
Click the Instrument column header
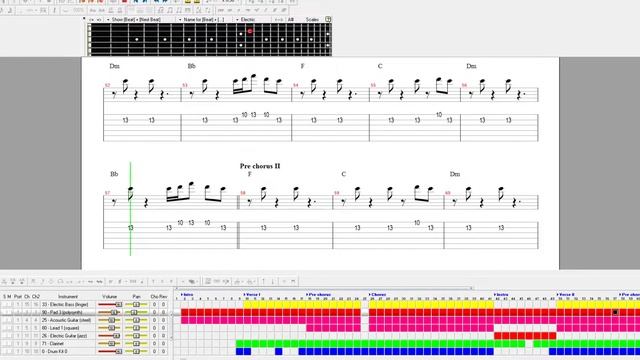(x=68, y=296)
